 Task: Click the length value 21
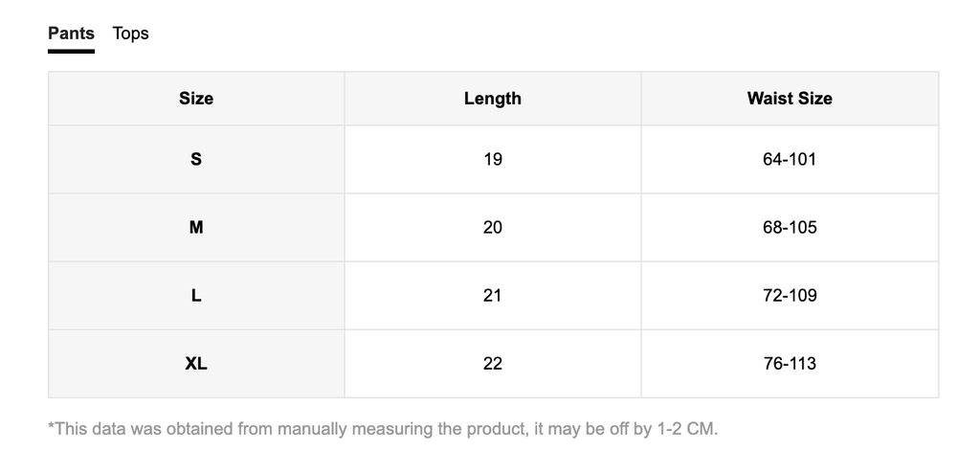[x=492, y=296]
